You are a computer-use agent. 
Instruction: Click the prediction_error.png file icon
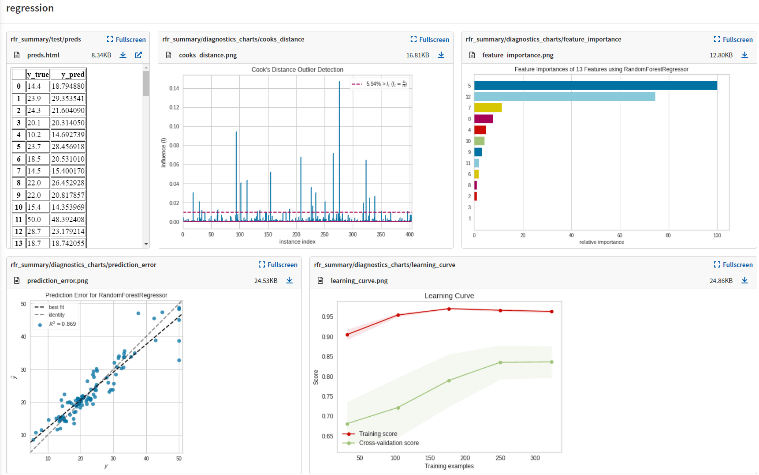click(x=17, y=280)
